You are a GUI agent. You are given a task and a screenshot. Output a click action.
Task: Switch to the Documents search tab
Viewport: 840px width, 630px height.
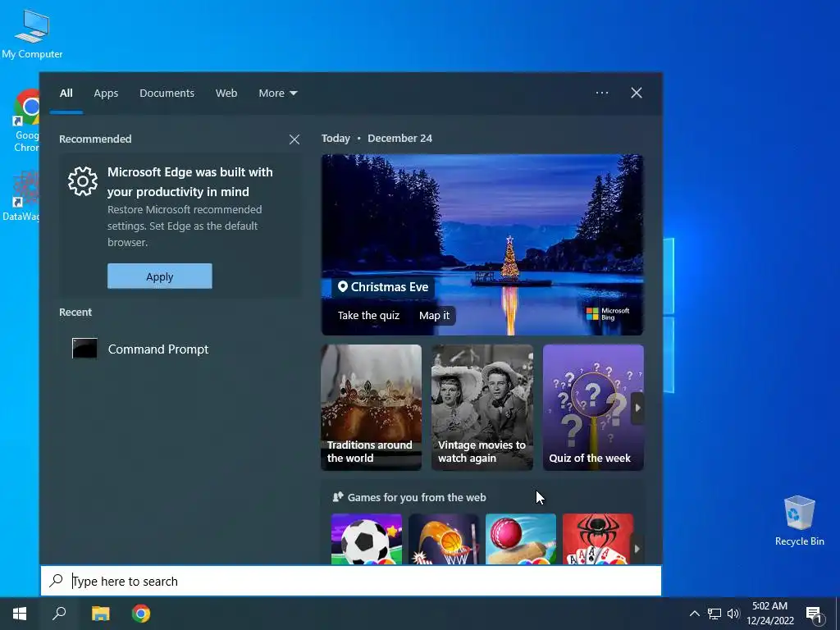click(x=167, y=94)
